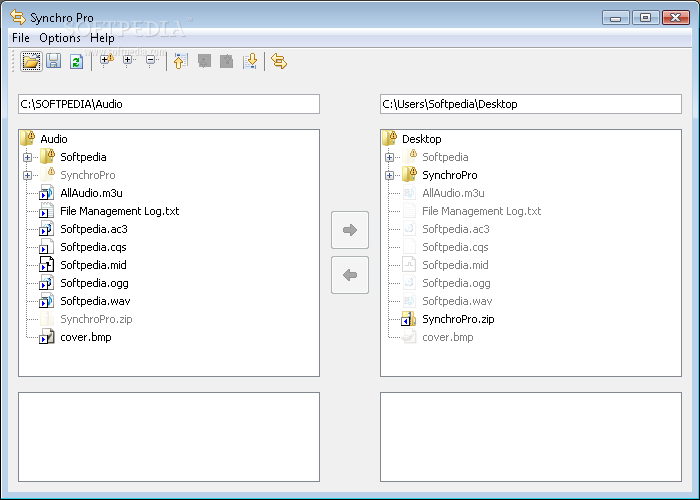Click the C:\SOFTPEDIA\Audio path field
The width and height of the screenshot is (700, 500).
tap(169, 104)
